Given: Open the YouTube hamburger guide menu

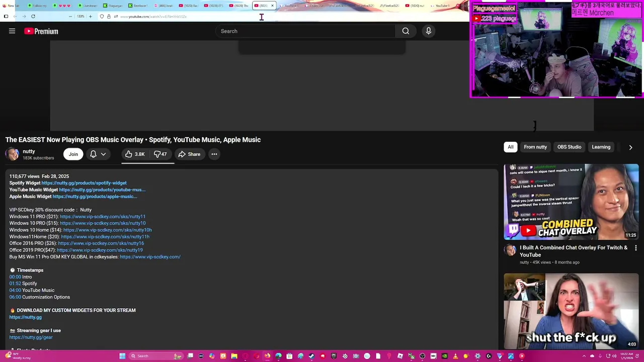Looking at the screenshot, I should point(12,31).
